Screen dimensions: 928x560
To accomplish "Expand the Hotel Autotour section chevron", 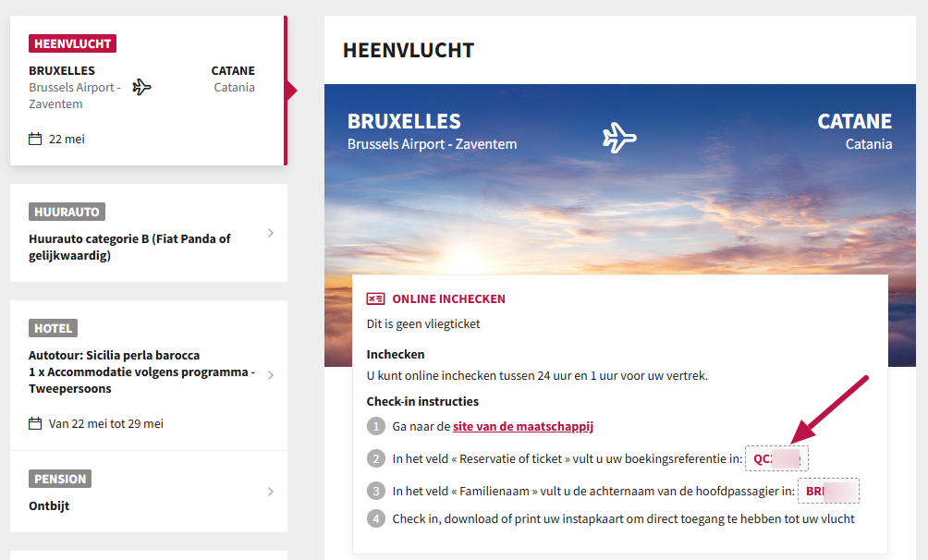I will pos(271,375).
